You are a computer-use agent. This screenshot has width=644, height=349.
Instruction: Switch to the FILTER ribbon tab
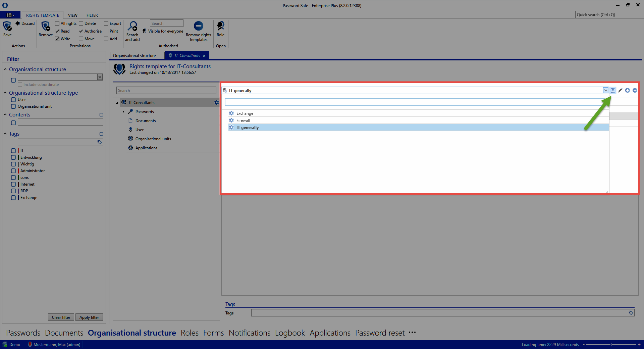[92, 15]
